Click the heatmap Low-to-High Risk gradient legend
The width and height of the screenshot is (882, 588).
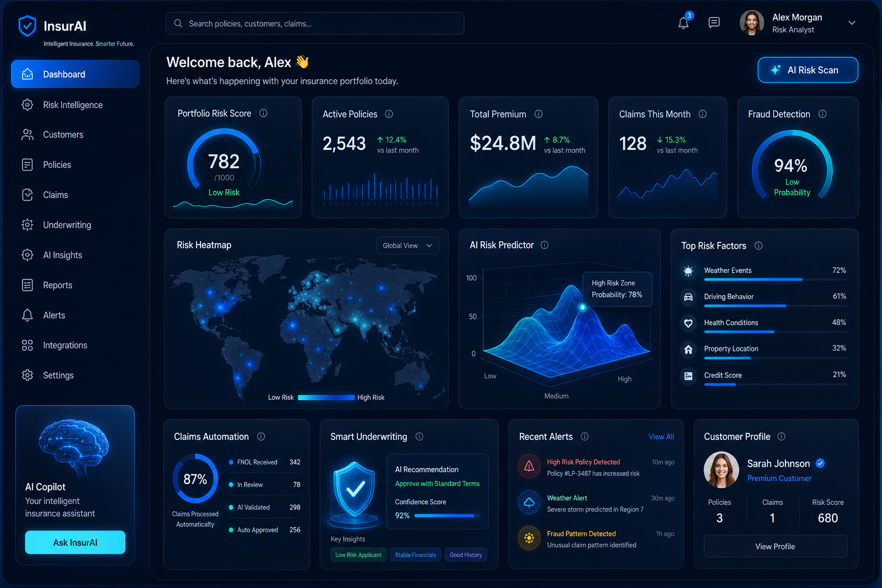pos(326,397)
